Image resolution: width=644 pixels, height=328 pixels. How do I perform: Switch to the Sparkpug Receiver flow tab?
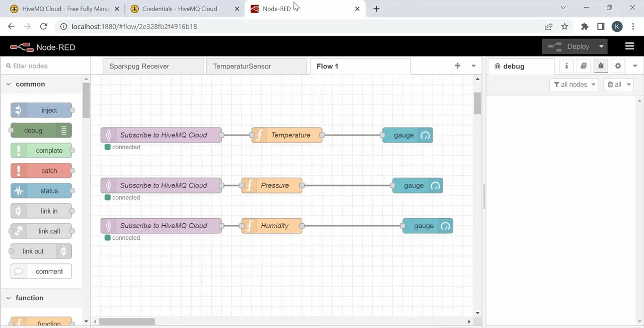pyautogui.click(x=153, y=66)
